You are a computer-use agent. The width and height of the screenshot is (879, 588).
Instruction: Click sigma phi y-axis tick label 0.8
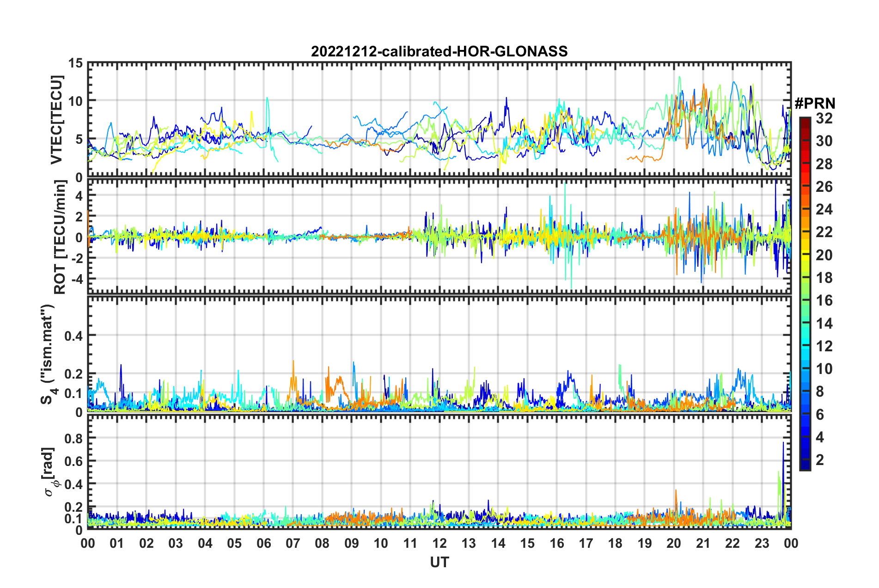(74, 438)
